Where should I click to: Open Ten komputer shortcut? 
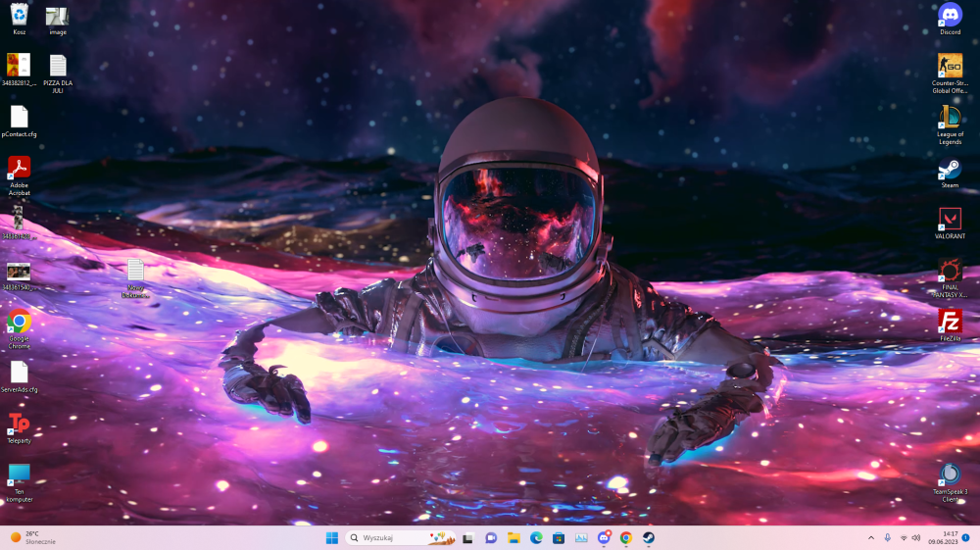pyautogui.click(x=19, y=482)
